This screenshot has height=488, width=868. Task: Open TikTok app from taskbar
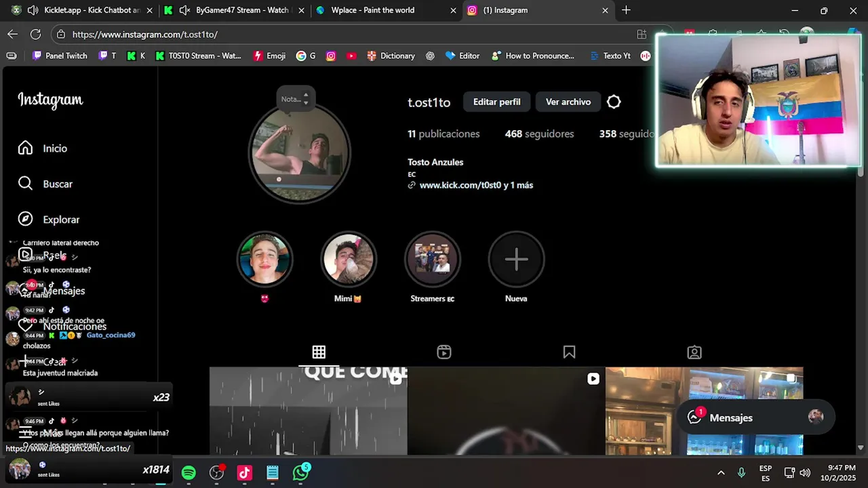pos(245,473)
